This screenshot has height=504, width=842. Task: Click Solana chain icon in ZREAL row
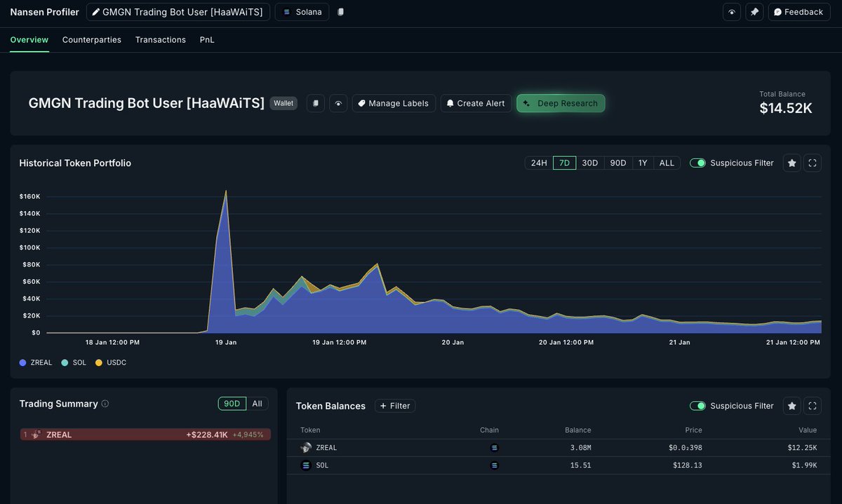click(494, 447)
